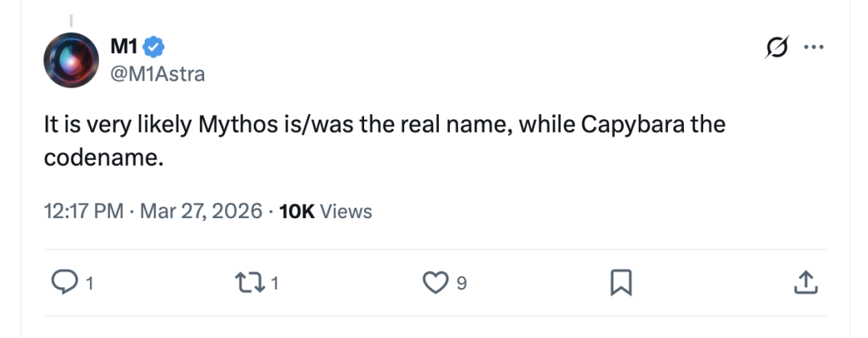The width and height of the screenshot is (868, 338).
Task: Click the Mar 27, 2026 date
Action: [201, 212]
